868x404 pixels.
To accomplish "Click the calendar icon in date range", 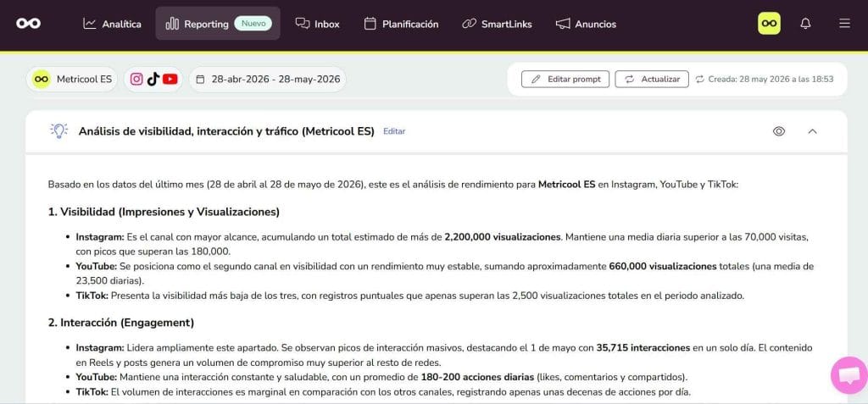I will coord(200,79).
